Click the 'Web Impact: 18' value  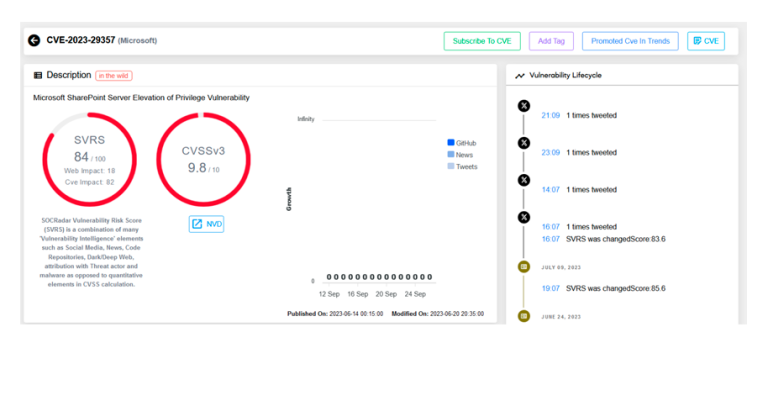coord(89,171)
